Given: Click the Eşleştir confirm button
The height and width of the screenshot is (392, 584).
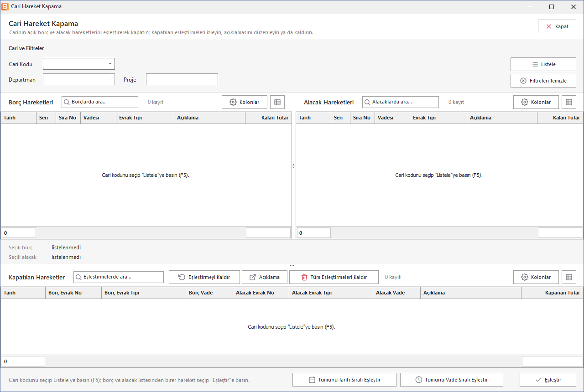Looking at the screenshot, I should pos(548,380).
